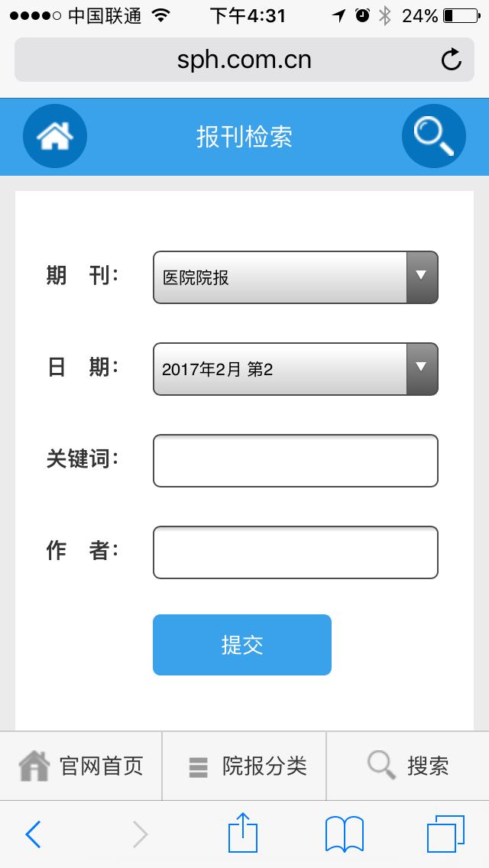Tap the battery indicator in status bar
Image resolution: width=489 pixels, height=868 pixels.
459,15
